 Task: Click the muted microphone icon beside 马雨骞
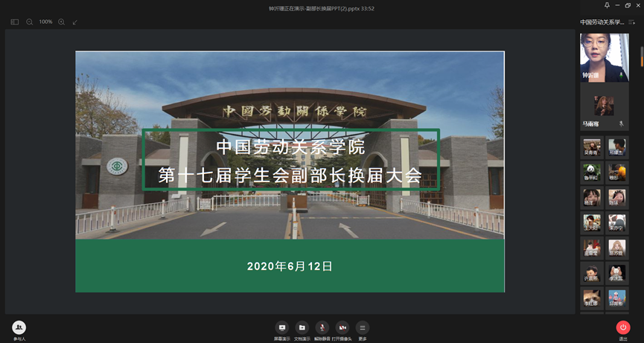(622, 124)
